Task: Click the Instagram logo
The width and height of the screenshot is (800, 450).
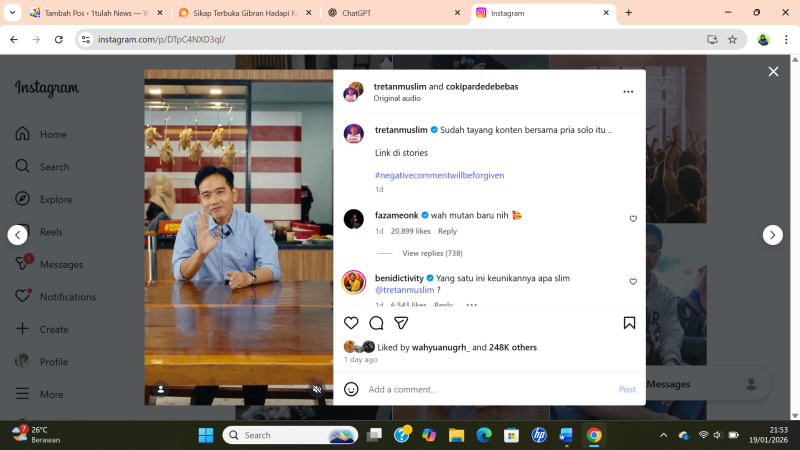Action: point(47,88)
